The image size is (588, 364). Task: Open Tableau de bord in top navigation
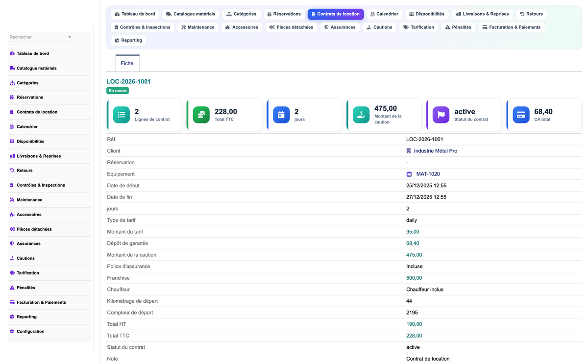135,14
